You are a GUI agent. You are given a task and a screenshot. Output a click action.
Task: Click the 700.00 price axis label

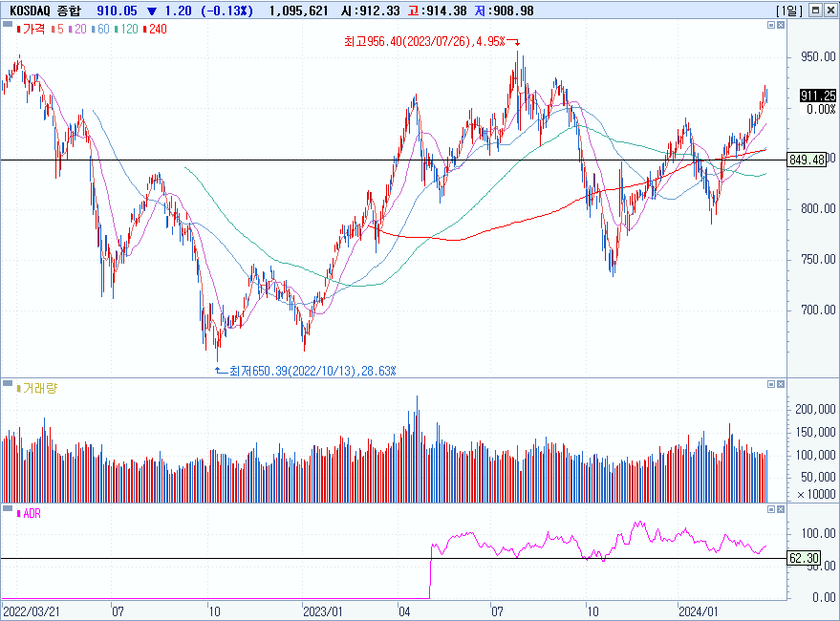(x=818, y=310)
